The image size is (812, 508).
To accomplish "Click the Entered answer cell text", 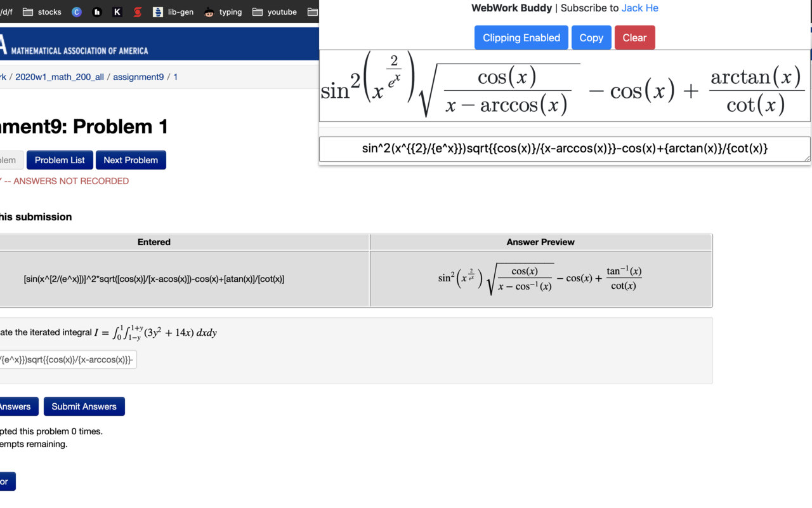I will 154,279.
